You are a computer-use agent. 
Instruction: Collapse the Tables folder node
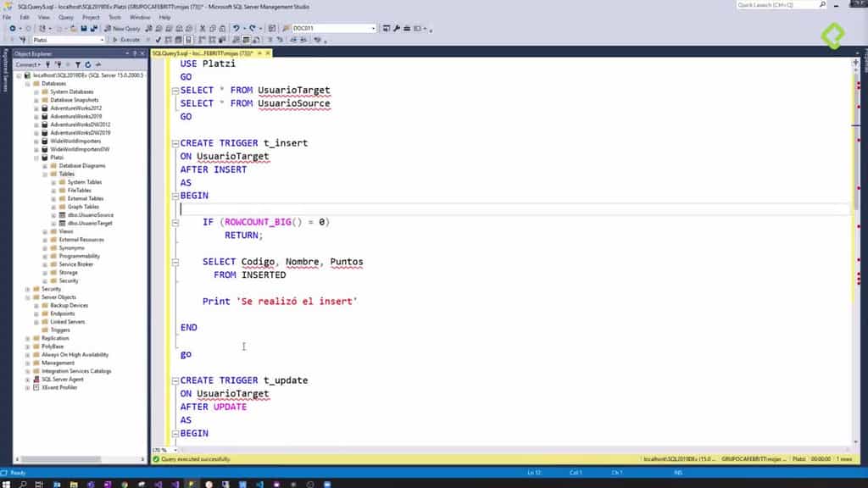[x=46, y=174]
